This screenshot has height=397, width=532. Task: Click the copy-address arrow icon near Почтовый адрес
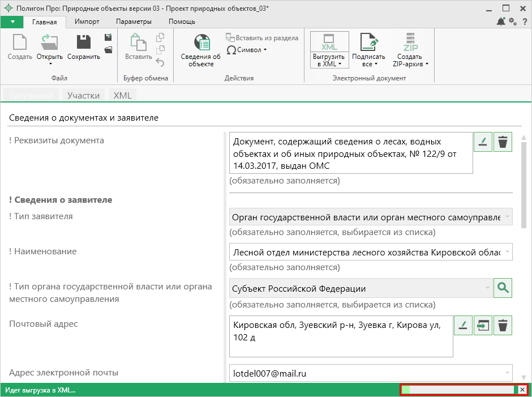pyautogui.click(x=483, y=326)
